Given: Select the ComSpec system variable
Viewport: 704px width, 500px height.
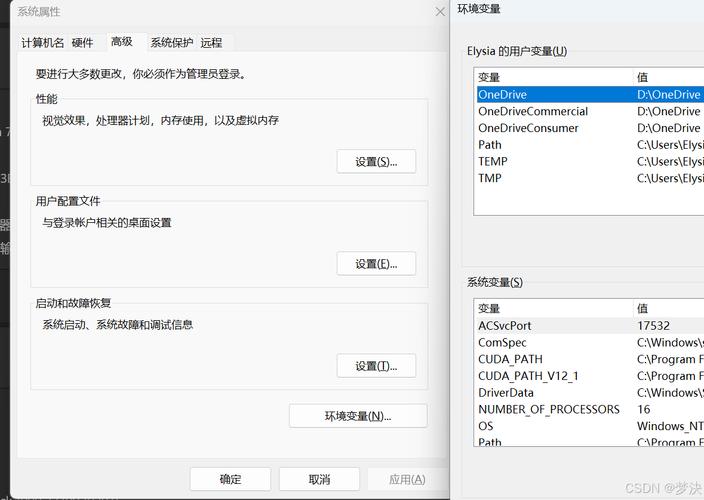Looking at the screenshot, I should 590,342.
